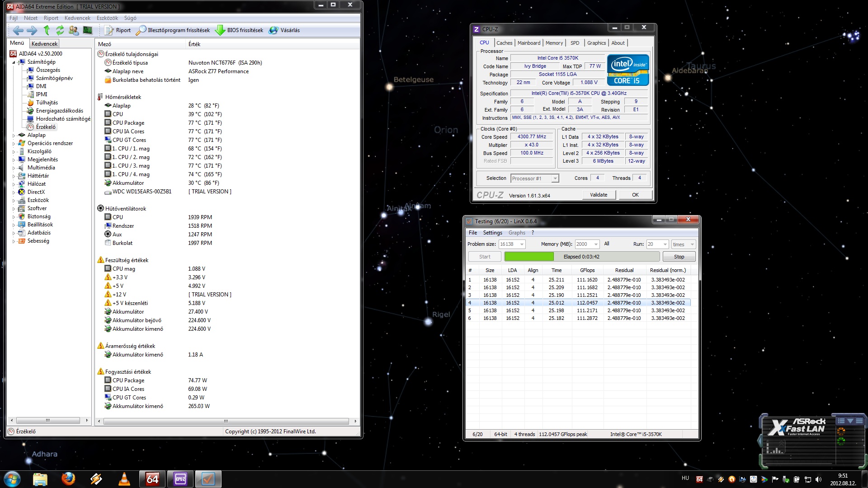Expand Multimédia tree node
Image resolution: width=868 pixels, height=488 pixels.
coord(14,168)
